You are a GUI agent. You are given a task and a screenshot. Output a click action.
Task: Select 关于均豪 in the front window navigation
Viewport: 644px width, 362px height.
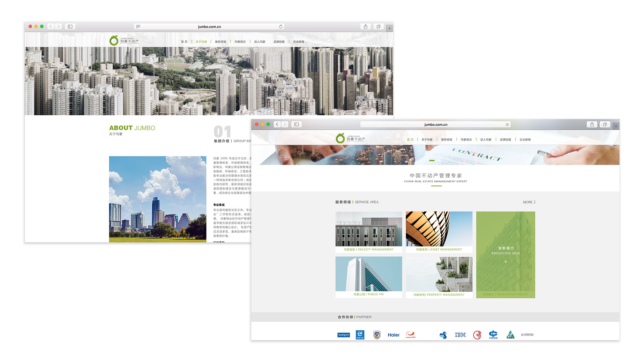tap(427, 140)
